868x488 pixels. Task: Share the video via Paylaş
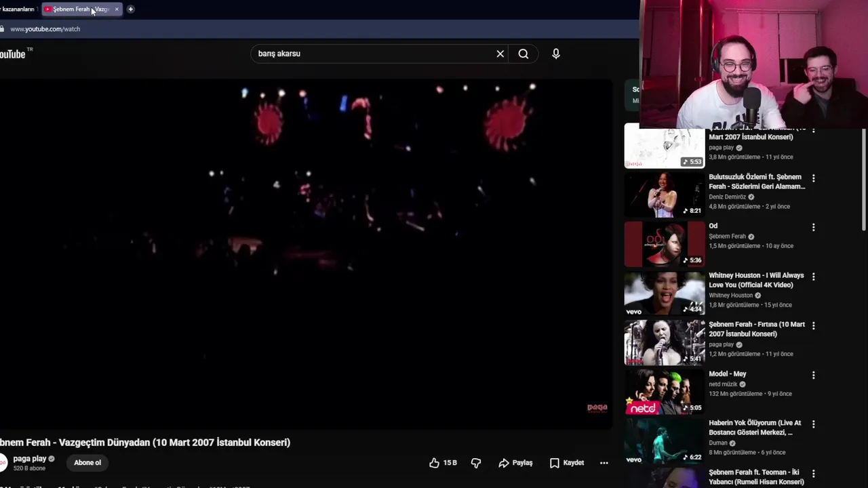pos(515,463)
